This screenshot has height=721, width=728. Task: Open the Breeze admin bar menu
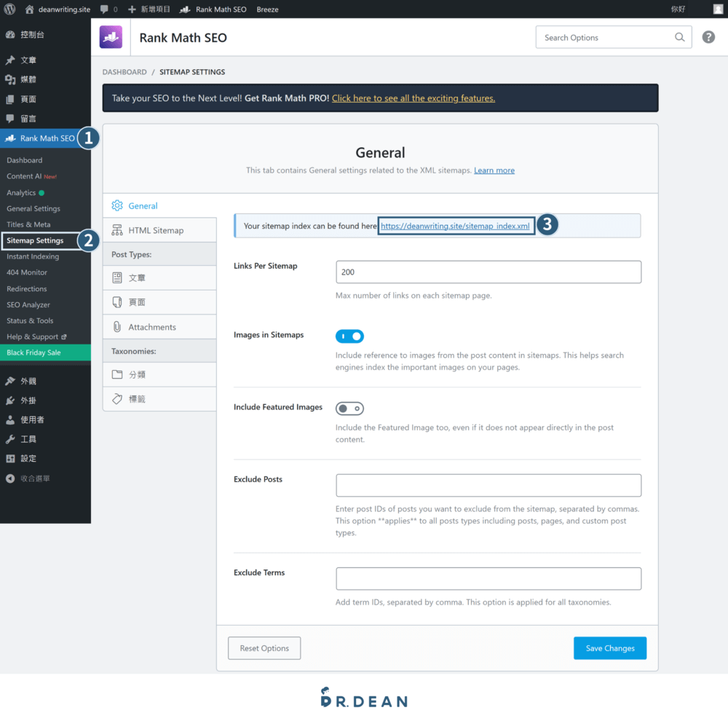tap(267, 9)
